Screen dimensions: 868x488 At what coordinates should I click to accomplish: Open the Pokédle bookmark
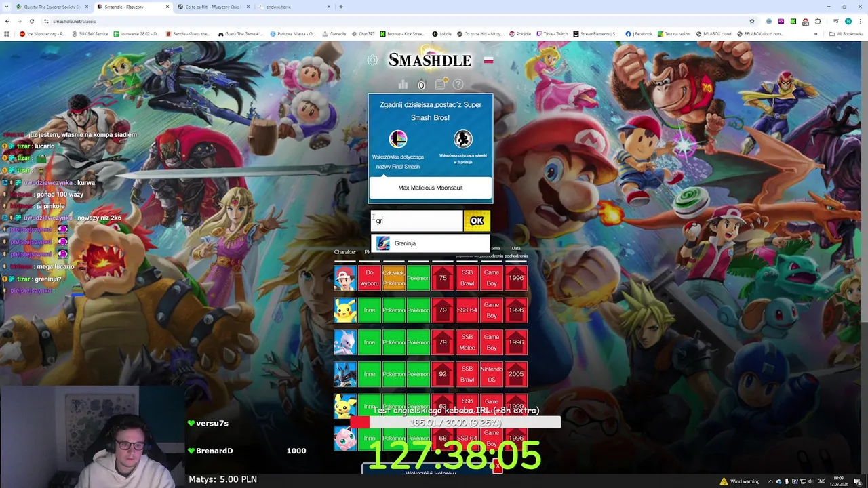click(x=519, y=34)
